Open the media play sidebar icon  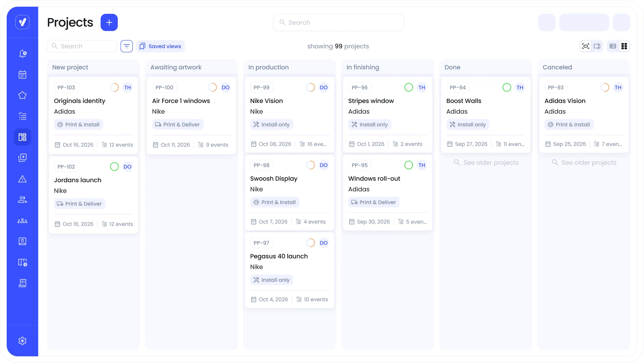pos(22,158)
